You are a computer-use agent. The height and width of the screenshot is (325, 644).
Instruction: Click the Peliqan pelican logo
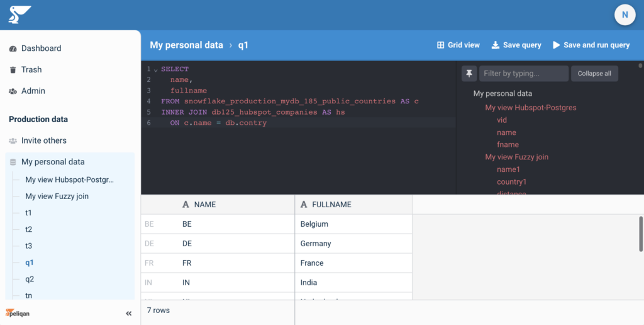pyautogui.click(x=19, y=15)
